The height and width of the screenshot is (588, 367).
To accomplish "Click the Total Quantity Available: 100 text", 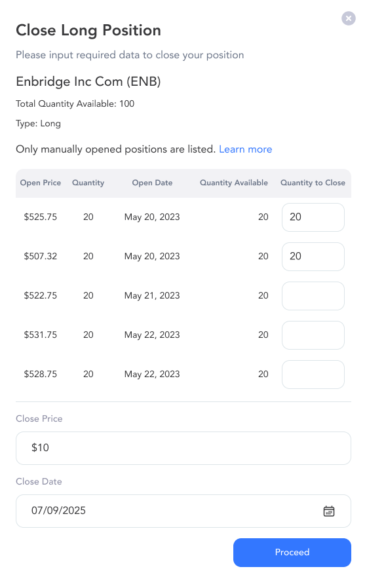I will pyautogui.click(x=75, y=104).
